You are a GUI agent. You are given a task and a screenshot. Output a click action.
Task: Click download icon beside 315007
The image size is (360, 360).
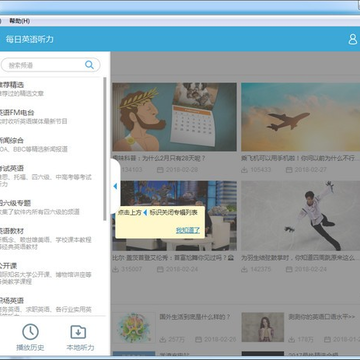point(116,269)
